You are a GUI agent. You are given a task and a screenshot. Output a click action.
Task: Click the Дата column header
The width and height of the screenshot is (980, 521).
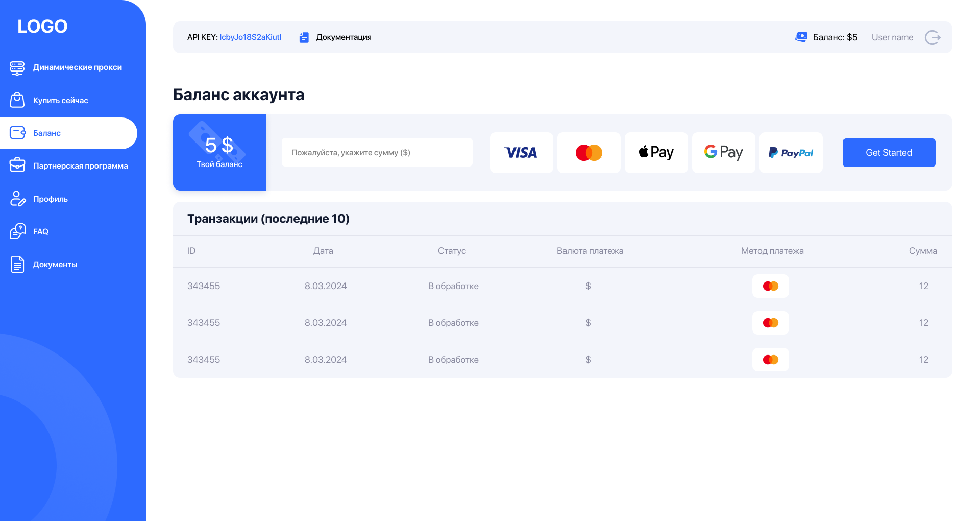(323, 251)
